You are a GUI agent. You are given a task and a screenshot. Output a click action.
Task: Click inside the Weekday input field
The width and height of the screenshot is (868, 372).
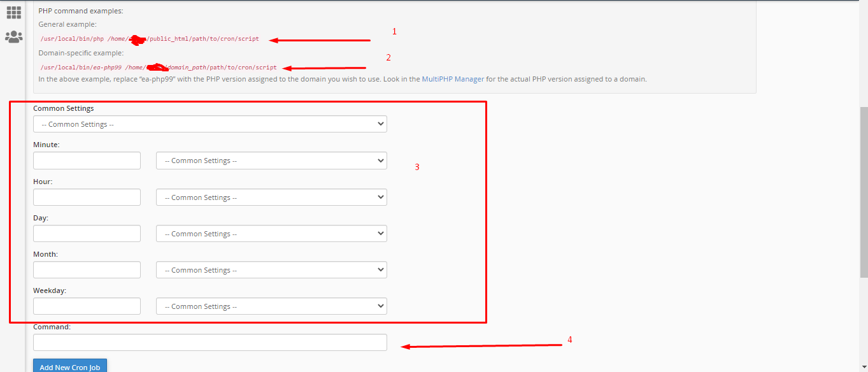[x=87, y=306]
